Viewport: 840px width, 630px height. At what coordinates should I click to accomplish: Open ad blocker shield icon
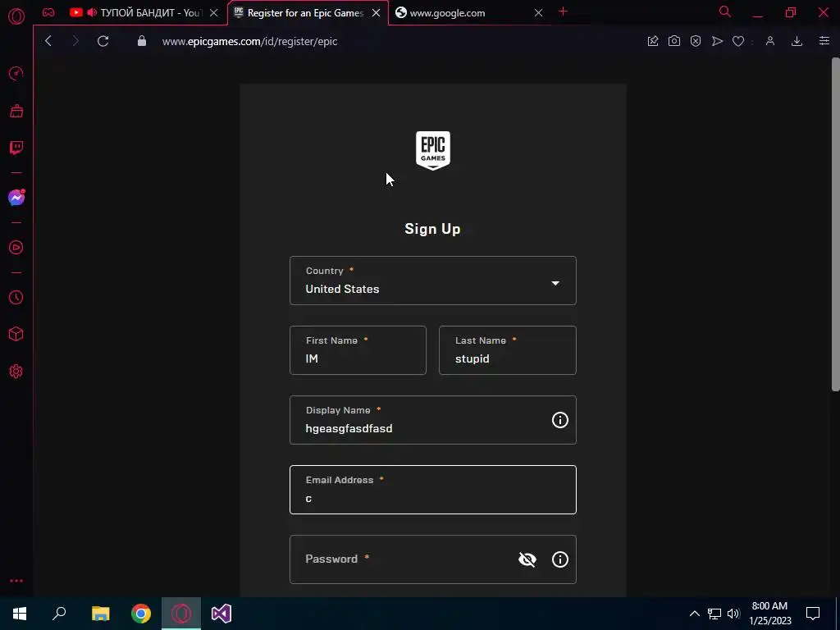coord(696,41)
